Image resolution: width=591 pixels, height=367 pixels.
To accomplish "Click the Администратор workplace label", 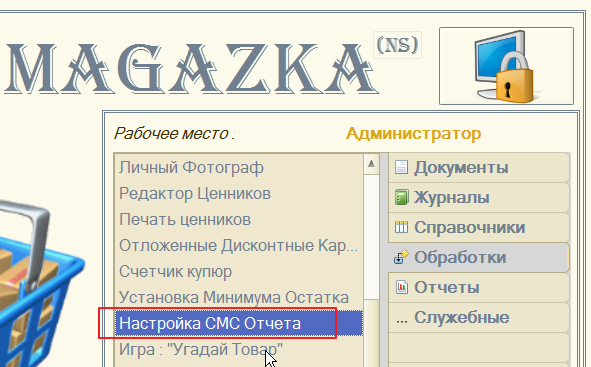I will tap(413, 133).
